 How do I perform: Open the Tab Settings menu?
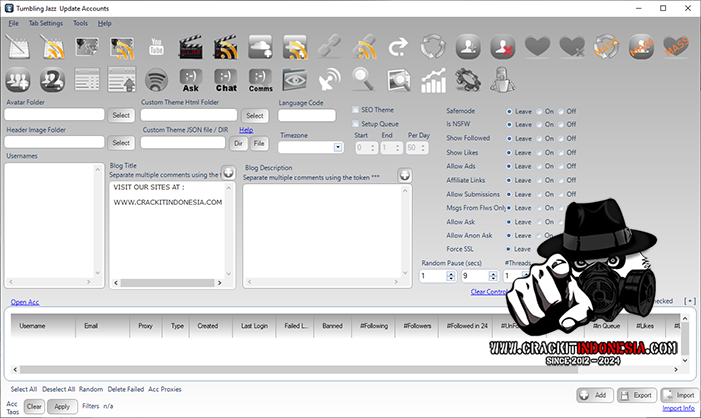[x=46, y=22]
